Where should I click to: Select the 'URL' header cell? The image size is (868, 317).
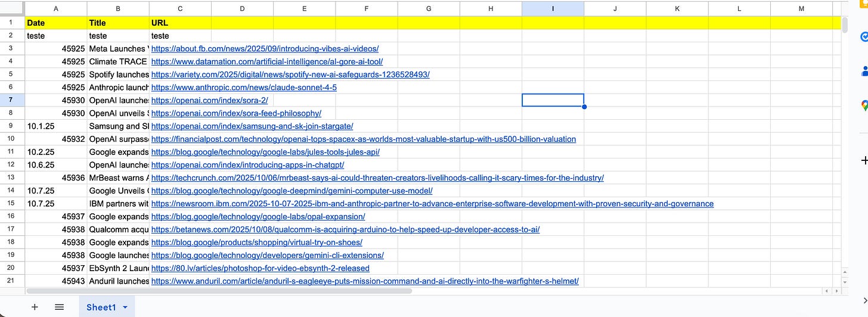180,23
